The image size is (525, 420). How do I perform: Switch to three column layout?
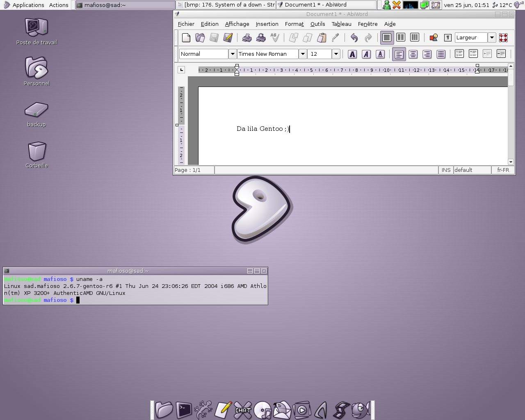pos(415,38)
